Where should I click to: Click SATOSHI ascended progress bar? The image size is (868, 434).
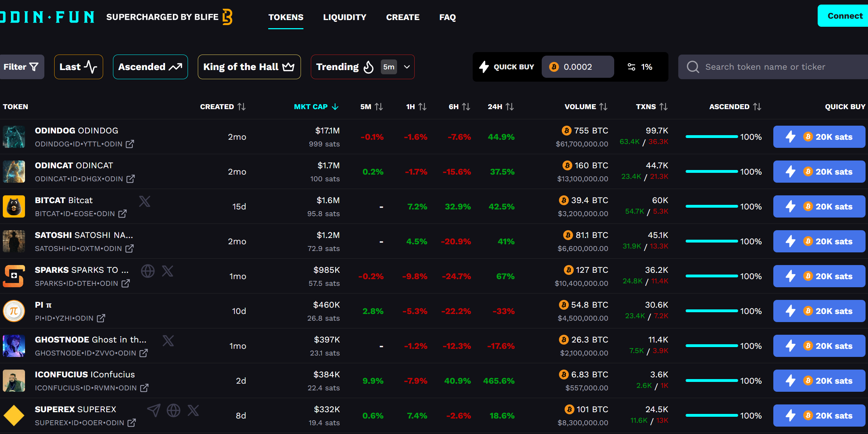[x=712, y=241]
